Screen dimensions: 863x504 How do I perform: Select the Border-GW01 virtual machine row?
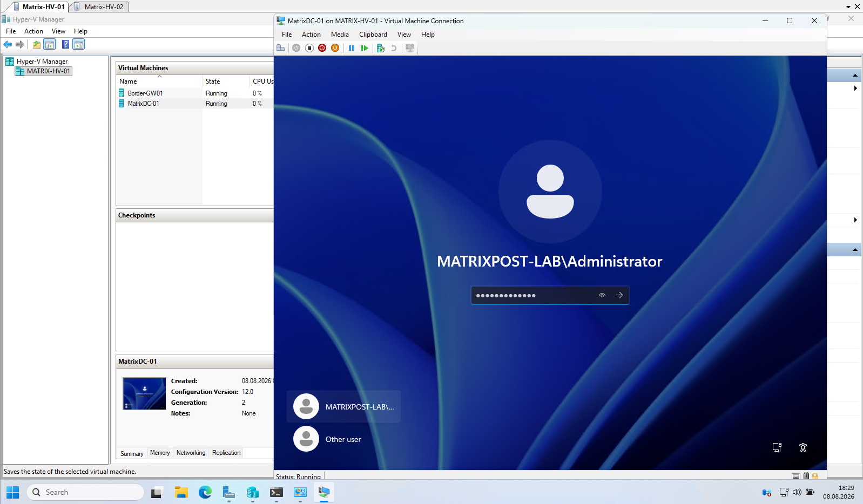point(195,93)
